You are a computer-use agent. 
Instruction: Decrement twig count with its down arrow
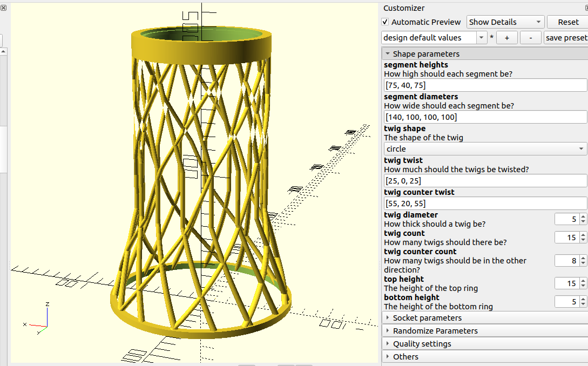583,240
